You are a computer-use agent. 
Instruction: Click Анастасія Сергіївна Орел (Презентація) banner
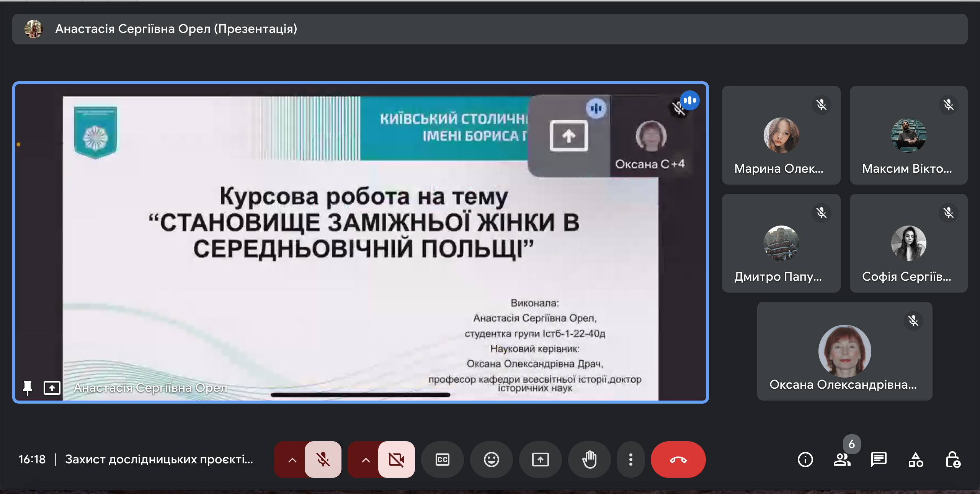coord(176,29)
